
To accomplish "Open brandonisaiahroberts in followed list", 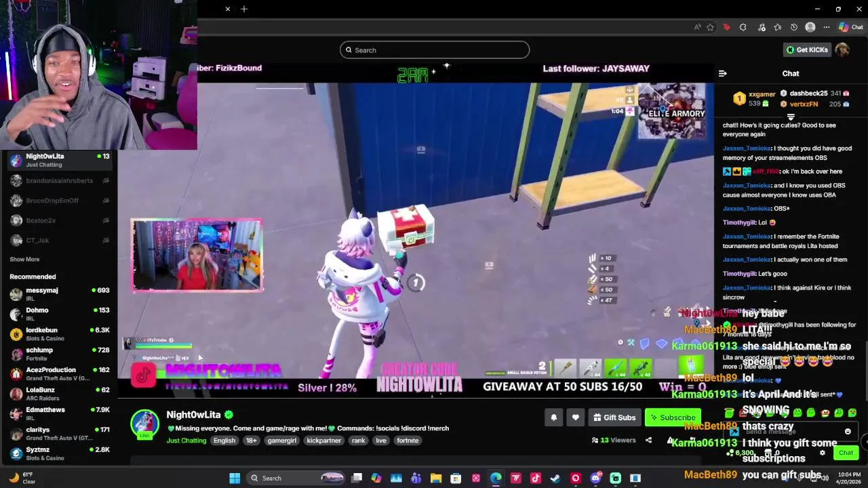I will pos(59,180).
